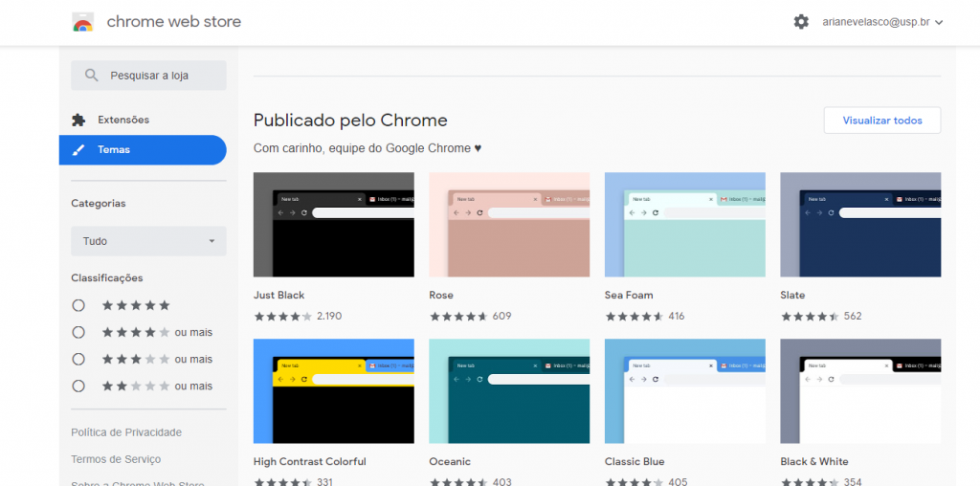Click the Sea Foam title text

(629, 295)
